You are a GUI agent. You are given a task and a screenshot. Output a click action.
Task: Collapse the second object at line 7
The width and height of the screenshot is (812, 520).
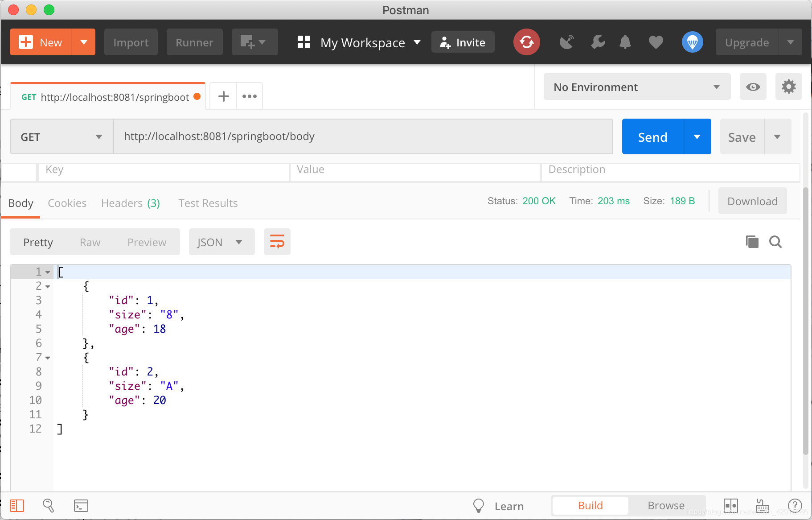coord(48,358)
